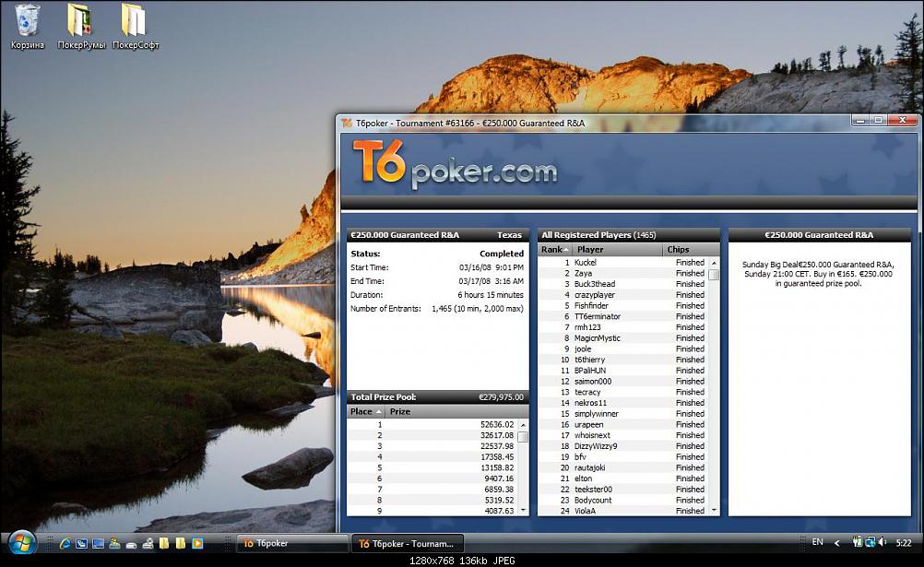Maximize the tournament window
924x567 pixels.
[878, 120]
